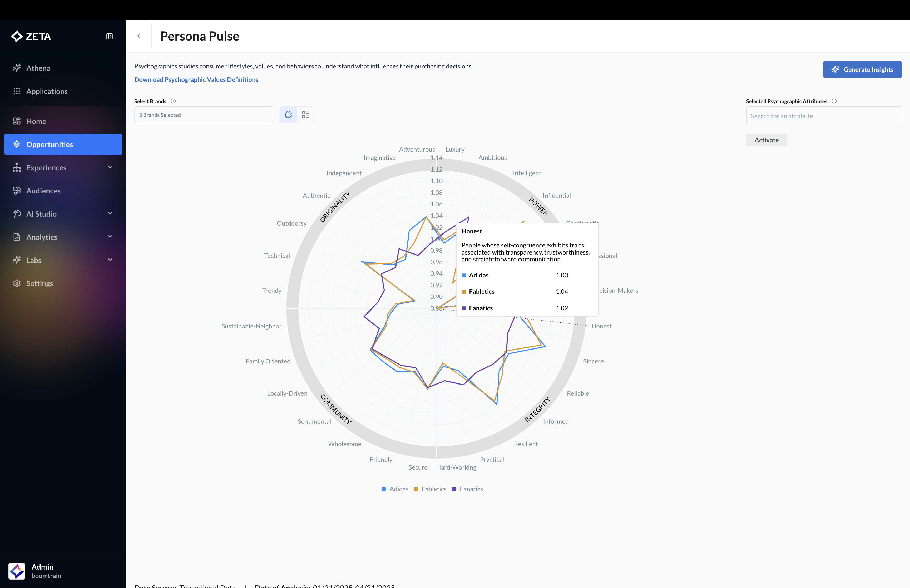
Task: Click the AI Studio head icon
Action: point(17,214)
